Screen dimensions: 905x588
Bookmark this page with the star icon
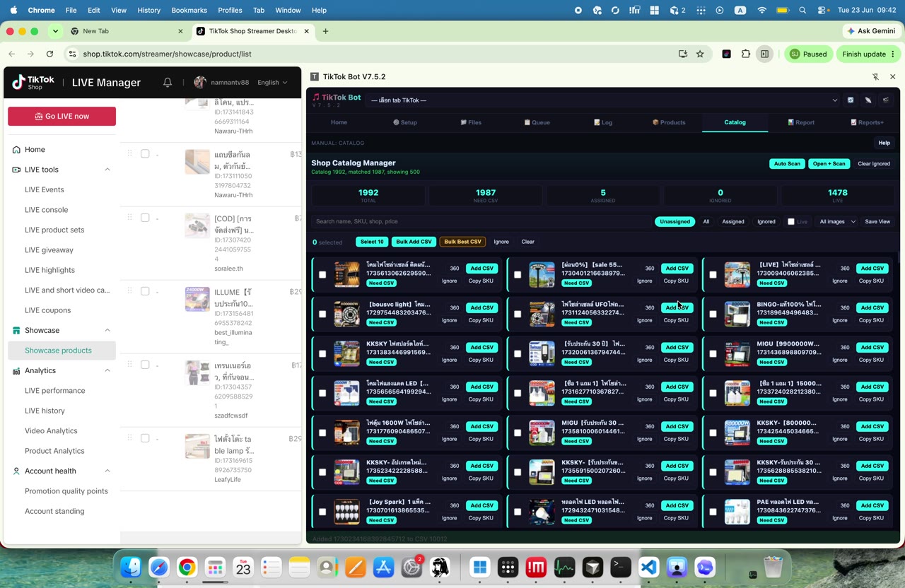point(700,54)
